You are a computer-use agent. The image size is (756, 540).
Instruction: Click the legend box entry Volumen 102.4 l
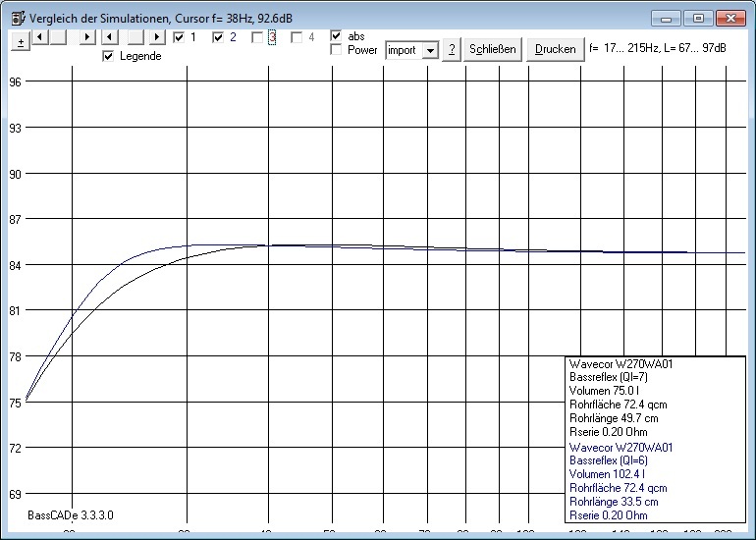603,473
